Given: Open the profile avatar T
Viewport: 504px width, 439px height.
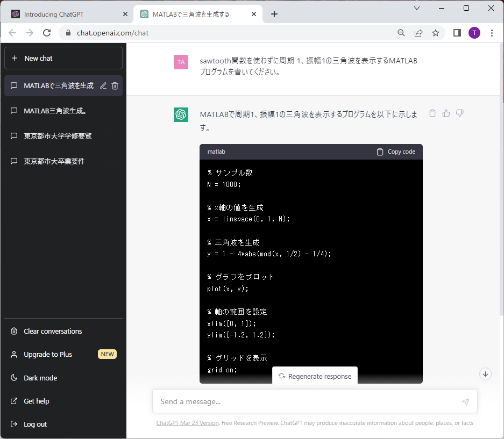Looking at the screenshot, I should coord(474,33).
